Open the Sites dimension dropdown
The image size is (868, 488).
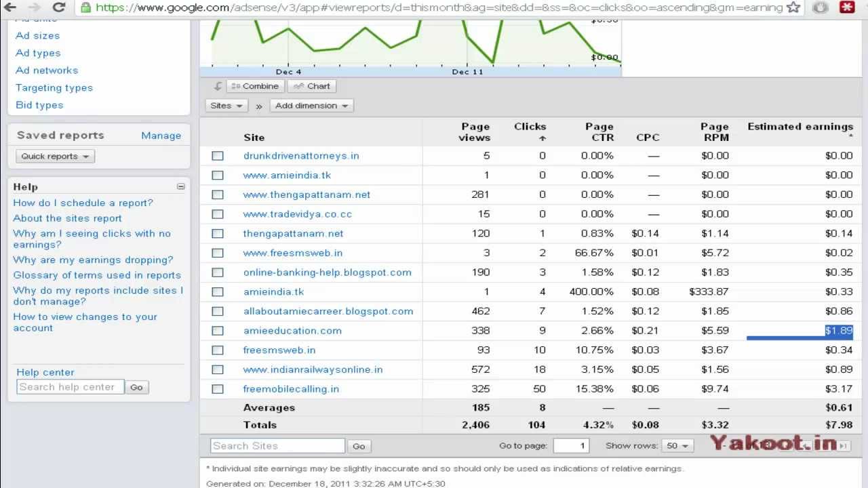pyautogui.click(x=226, y=106)
